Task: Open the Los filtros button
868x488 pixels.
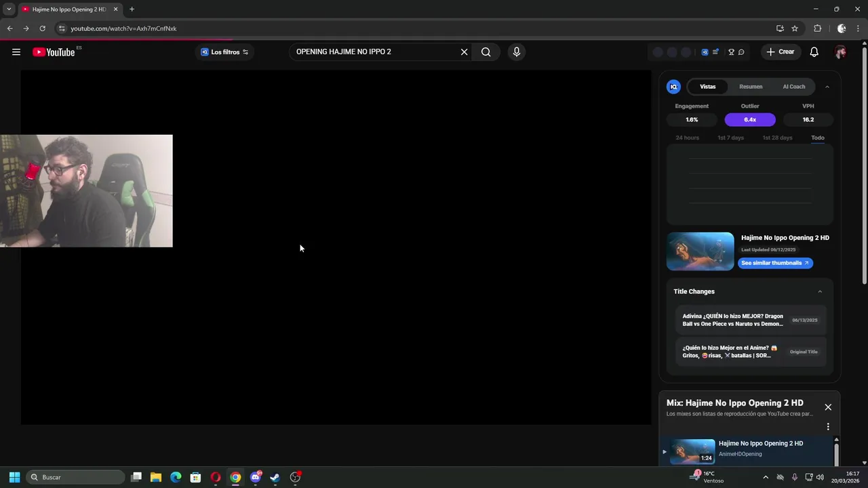Action: [x=224, y=52]
